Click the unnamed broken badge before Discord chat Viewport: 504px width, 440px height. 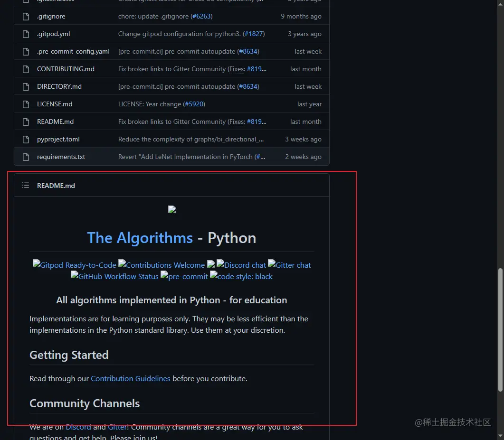[211, 264]
